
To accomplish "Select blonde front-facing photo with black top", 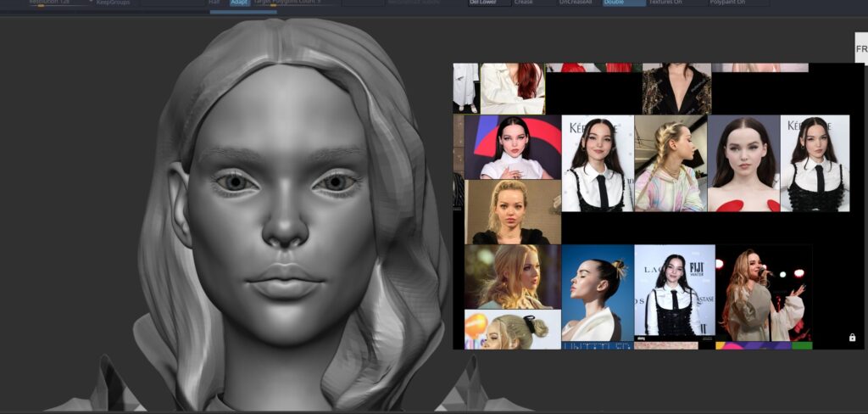I will (x=513, y=212).
